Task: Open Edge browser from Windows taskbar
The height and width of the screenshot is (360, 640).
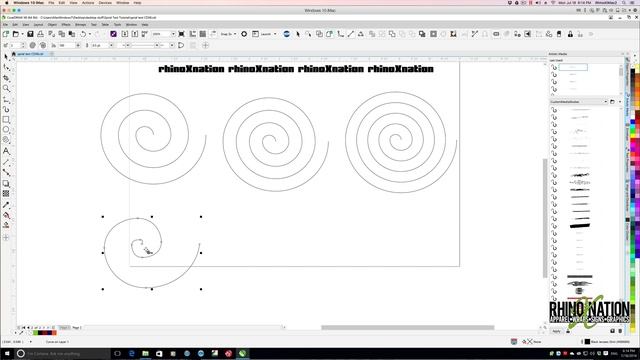Action: coord(131,353)
